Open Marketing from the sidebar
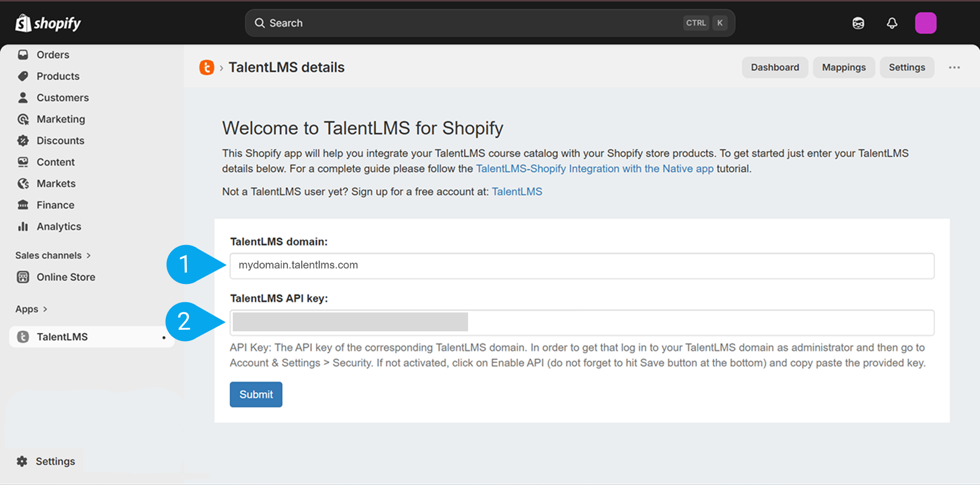 point(61,119)
